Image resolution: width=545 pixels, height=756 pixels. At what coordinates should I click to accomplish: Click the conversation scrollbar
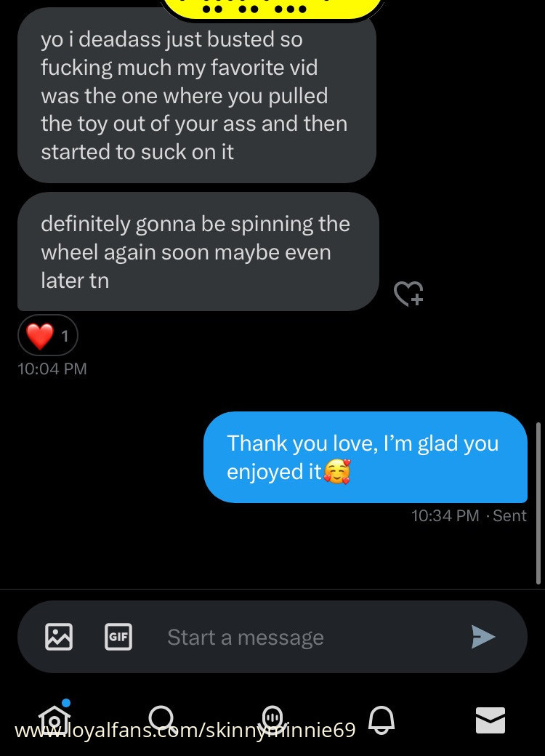pos(538,502)
